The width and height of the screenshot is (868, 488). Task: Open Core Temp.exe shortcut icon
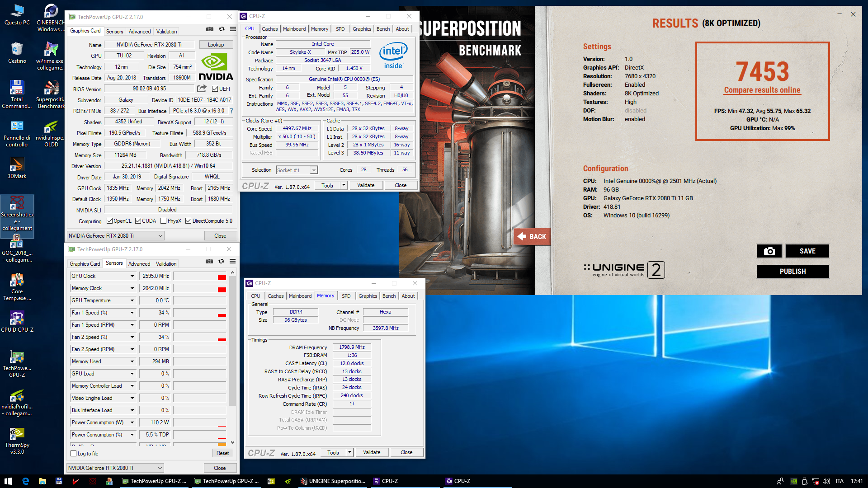point(17,286)
